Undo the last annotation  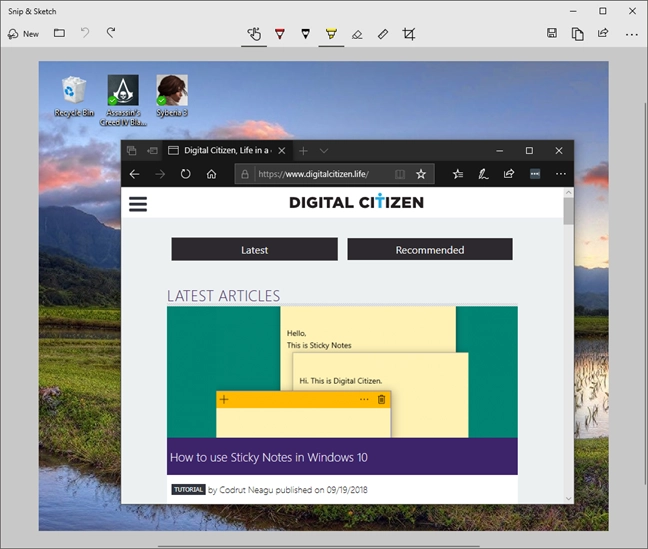tap(85, 33)
